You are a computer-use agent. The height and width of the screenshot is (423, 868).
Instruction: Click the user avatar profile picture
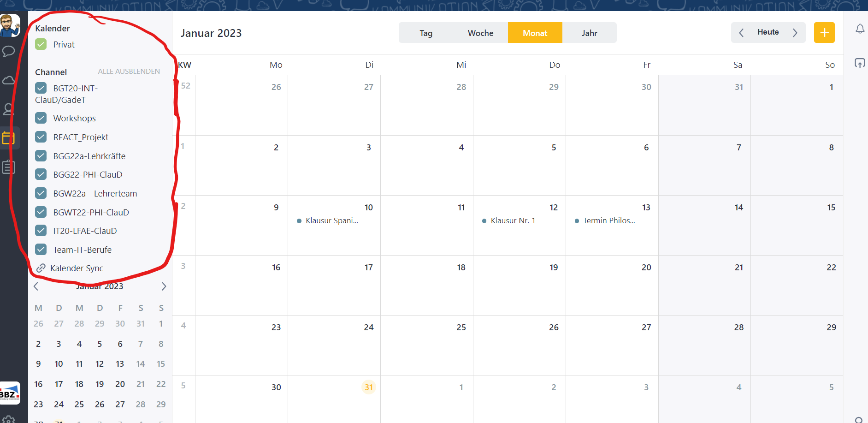pyautogui.click(x=10, y=25)
